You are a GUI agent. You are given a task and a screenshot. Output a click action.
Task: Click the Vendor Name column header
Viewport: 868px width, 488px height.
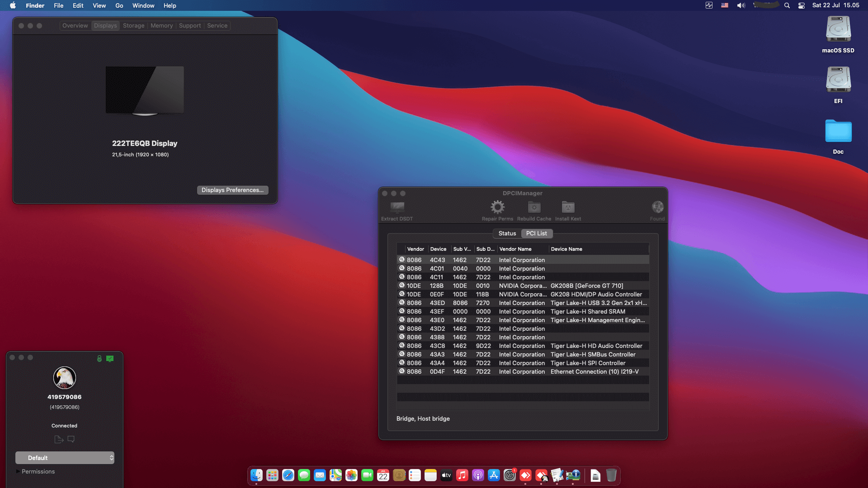pyautogui.click(x=523, y=249)
